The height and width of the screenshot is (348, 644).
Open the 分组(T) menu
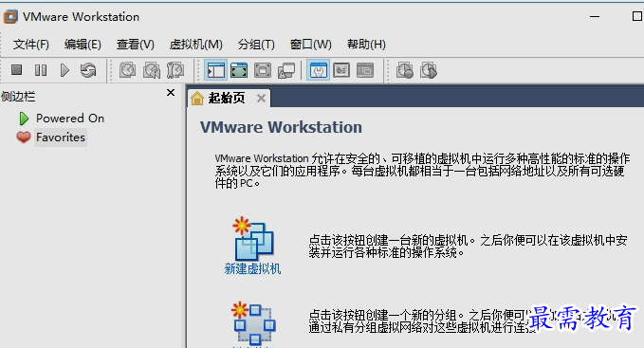click(x=256, y=44)
